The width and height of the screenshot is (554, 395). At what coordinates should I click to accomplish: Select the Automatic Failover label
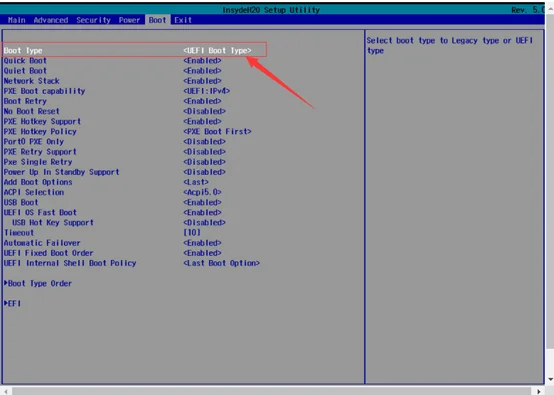42,243
